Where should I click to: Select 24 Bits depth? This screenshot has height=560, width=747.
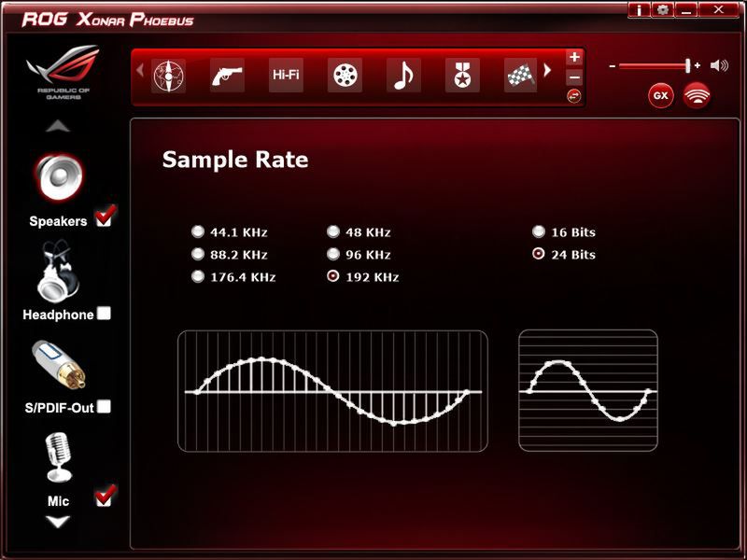[x=539, y=254]
